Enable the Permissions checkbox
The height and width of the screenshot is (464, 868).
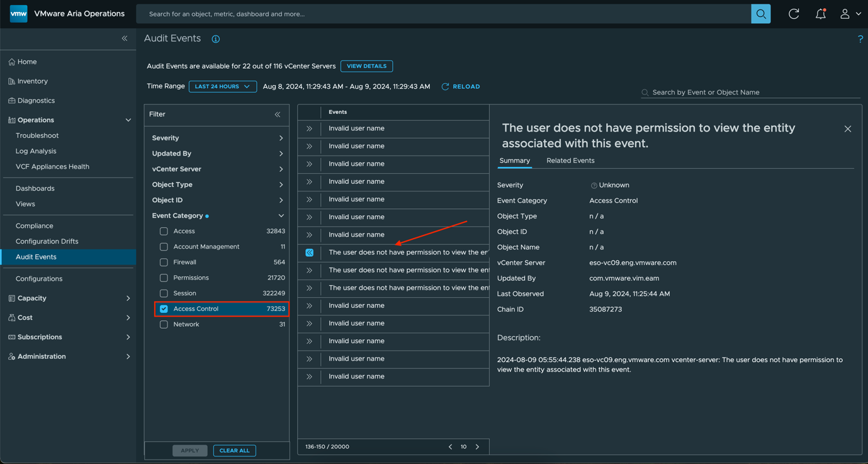[x=164, y=278]
